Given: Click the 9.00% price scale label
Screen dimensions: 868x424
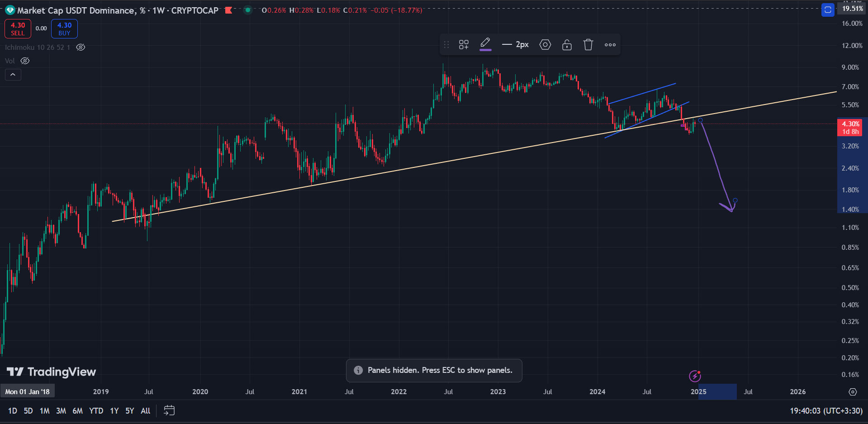Looking at the screenshot, I should tap(850, 67).
